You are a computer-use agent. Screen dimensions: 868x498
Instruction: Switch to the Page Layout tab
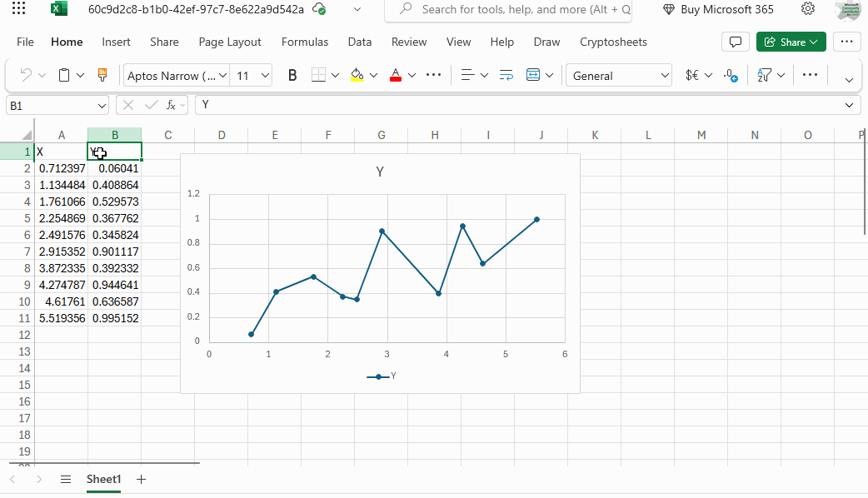[230, 42]
